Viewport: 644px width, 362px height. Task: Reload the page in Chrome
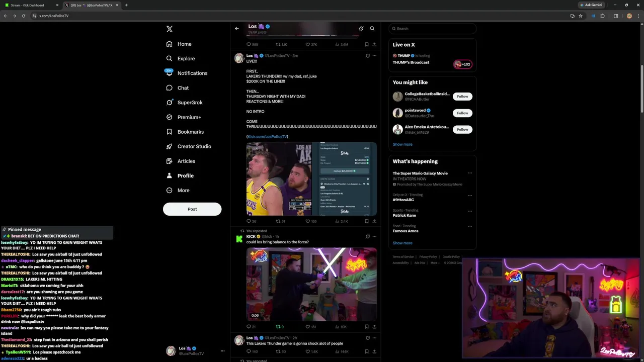tap(23, 16)
